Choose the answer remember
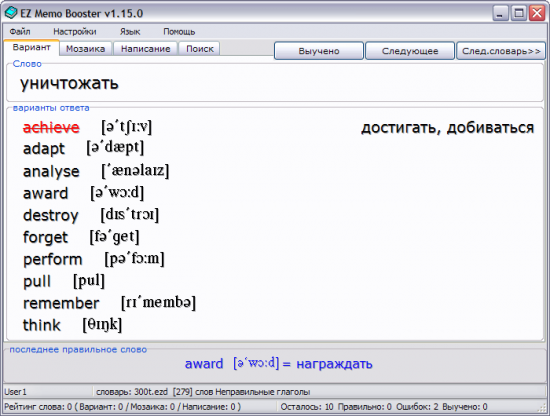 click(x=61, y=303)
